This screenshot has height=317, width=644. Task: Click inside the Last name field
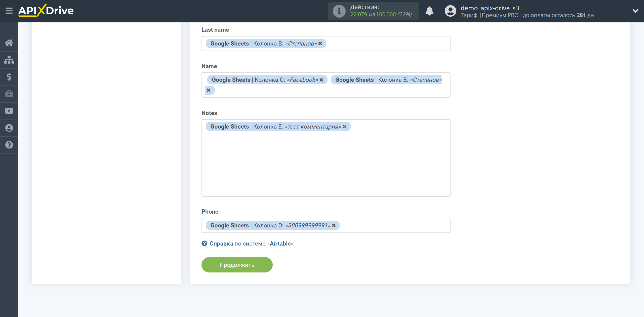tap(326, 44)
